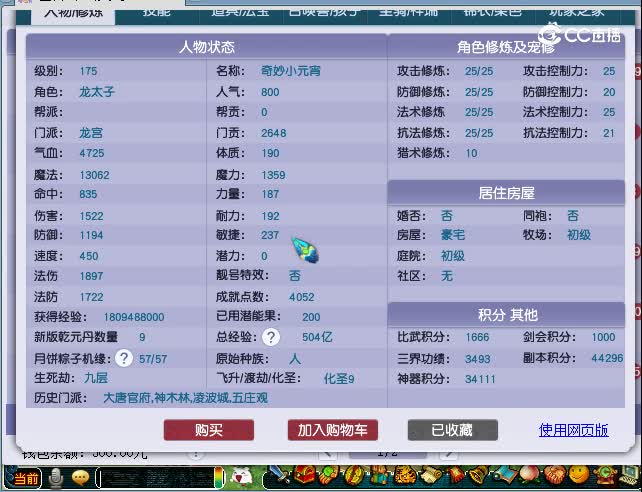Click the white mascot face icon

(x=242, y=477)
